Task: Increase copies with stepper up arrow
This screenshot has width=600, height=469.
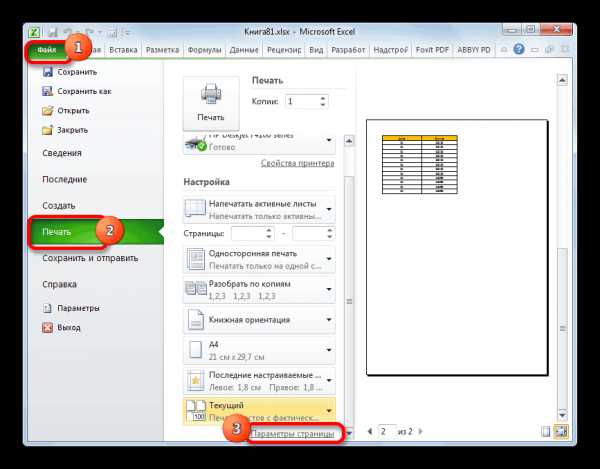Action: coord(323,98)
